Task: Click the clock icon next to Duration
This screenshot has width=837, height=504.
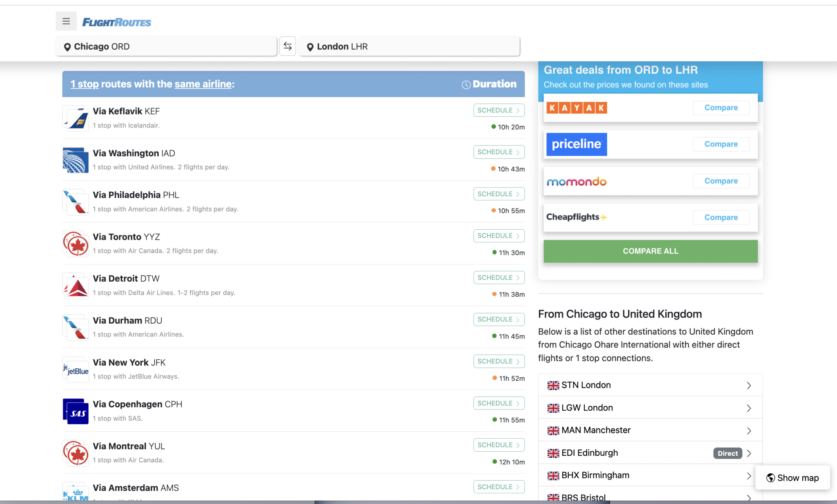Action: (466, 85)
